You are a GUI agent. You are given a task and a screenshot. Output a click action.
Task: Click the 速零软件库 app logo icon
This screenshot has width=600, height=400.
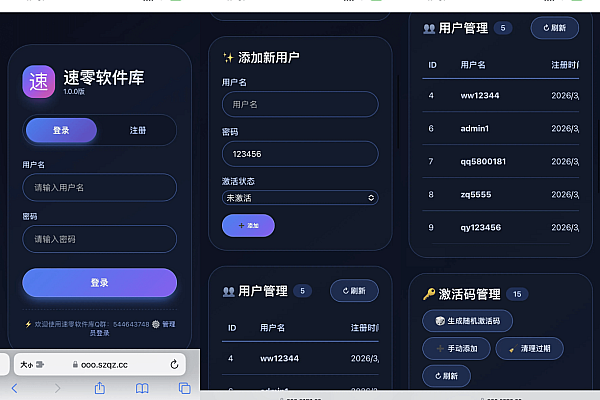point(39,82)
